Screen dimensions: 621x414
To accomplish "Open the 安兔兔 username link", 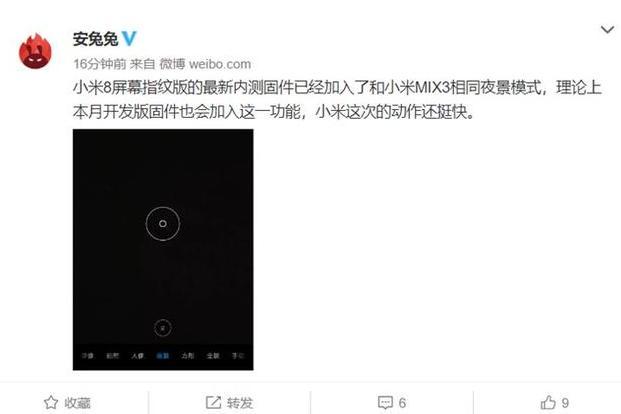I will point(95,39).
